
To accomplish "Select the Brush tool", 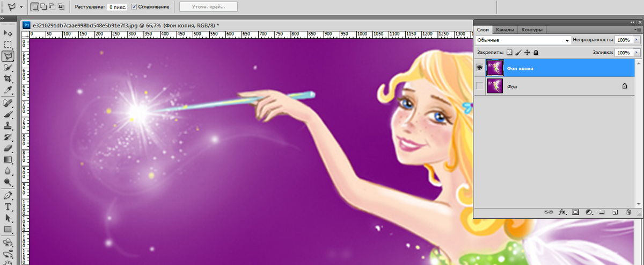I will click(8, 114).
